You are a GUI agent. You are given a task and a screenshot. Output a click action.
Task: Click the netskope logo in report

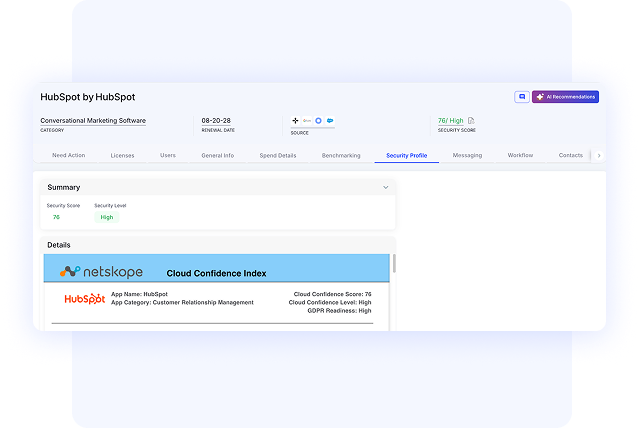click(x=101, y=271)
